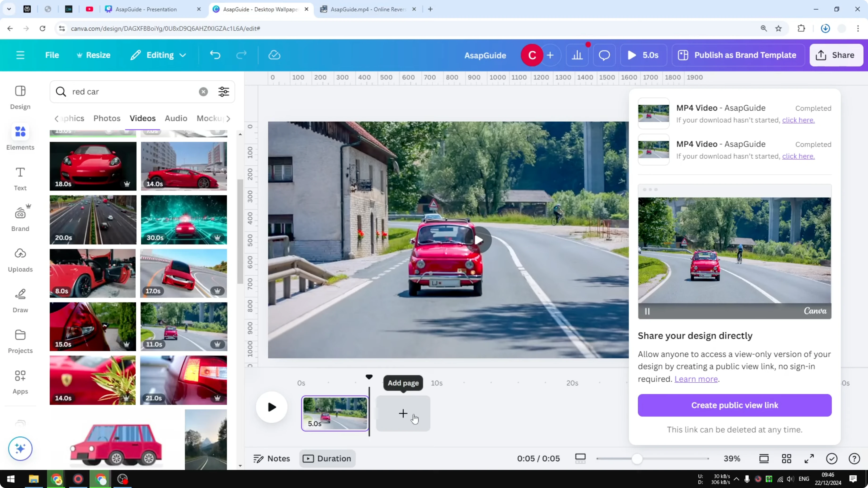Open the browser tab search dropdown
868x488 pixels.
click(9, 9)
